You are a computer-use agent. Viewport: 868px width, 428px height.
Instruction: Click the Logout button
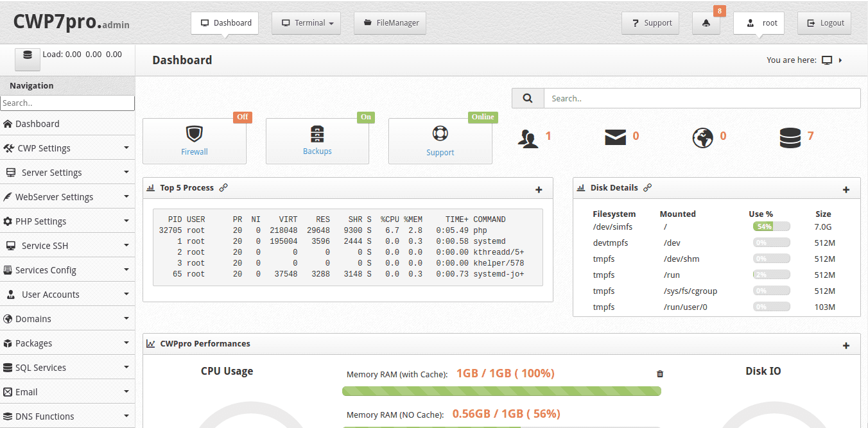824,23
